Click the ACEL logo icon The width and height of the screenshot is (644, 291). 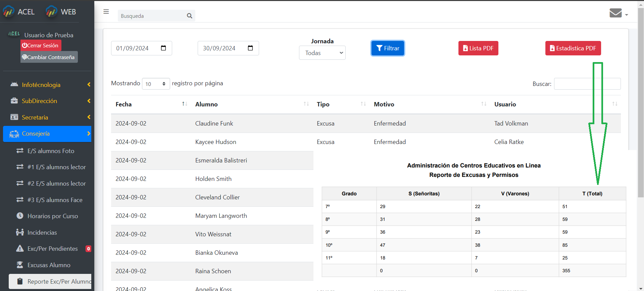[8, 11]
